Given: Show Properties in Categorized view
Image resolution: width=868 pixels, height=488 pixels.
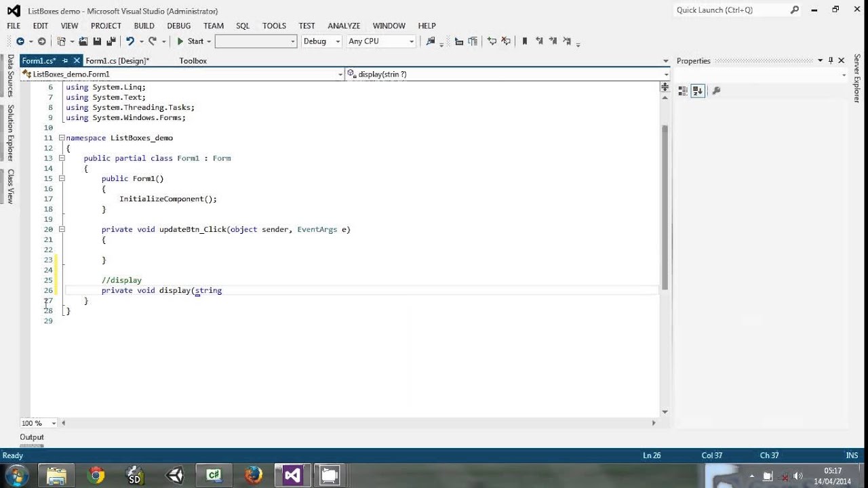Looking at the screenshot, I should tap(683, 90).
